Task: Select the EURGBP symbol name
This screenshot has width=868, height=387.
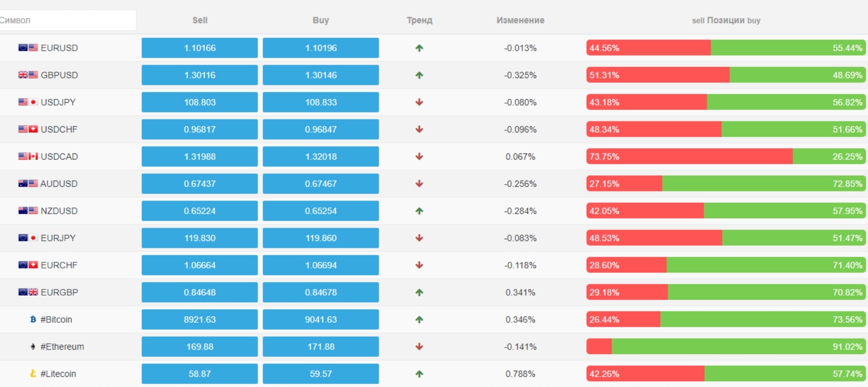Action: point(59,292)
